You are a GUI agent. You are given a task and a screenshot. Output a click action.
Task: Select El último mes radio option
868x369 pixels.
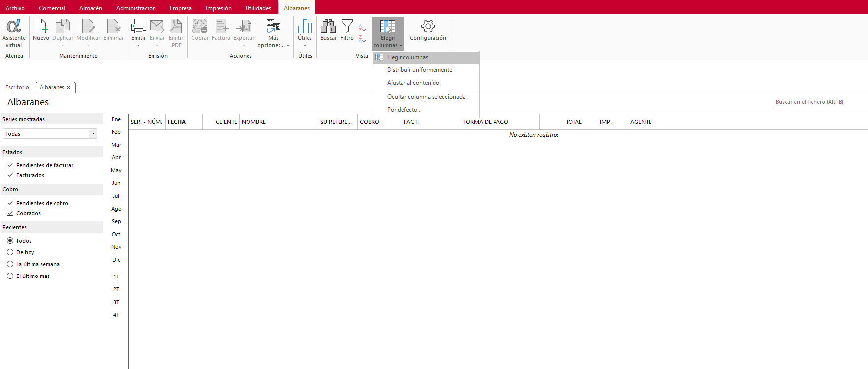point(10,276)
